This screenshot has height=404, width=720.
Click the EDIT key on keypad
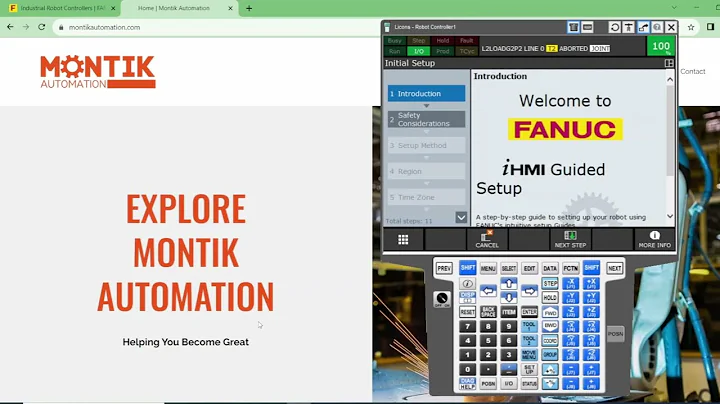[x=529, y=268]
